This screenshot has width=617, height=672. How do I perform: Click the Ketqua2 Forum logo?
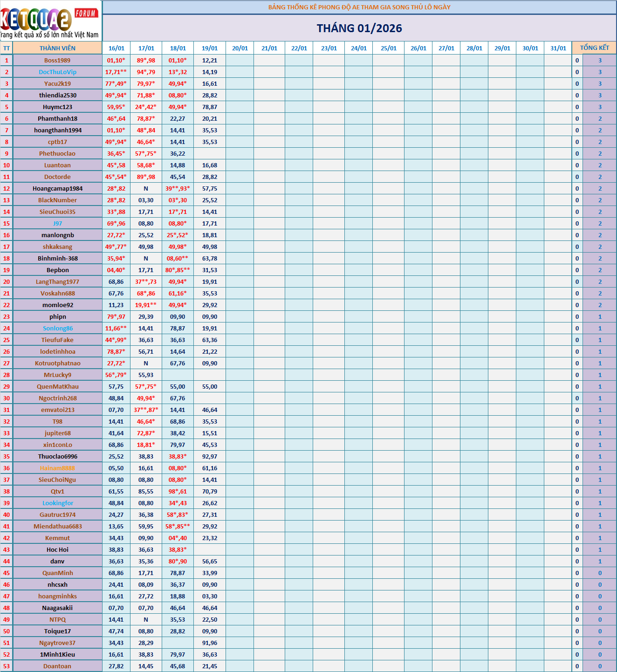[x=50, y=21]
